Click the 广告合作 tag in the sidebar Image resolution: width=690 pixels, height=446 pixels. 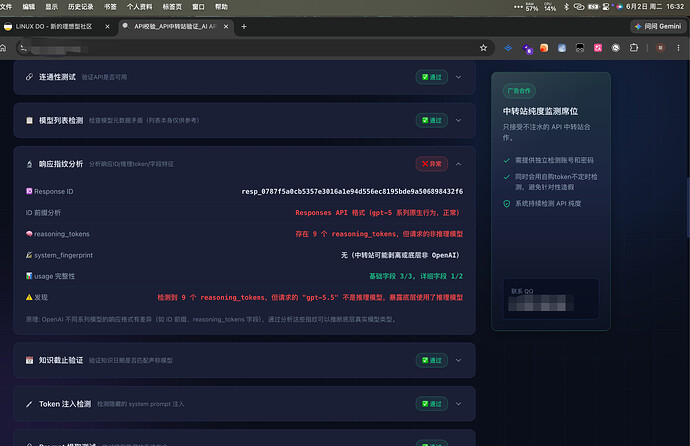coord(519,91)
